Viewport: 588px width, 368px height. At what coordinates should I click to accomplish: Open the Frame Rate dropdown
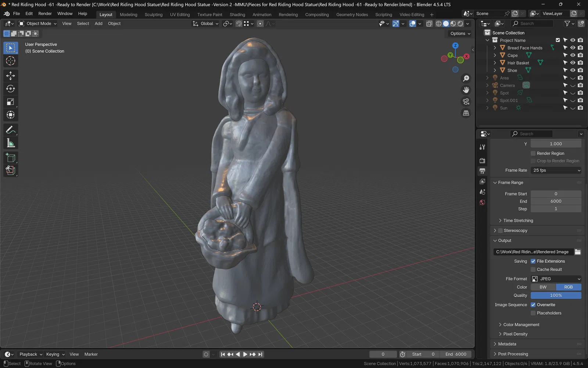(x=556, y=170)
